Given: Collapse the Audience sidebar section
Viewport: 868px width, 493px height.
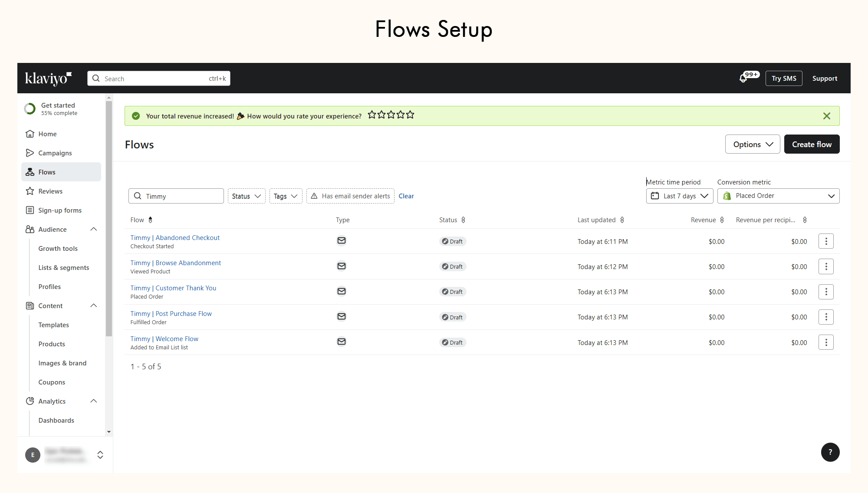Looking at the screenshot, I should pyautogui.click(x=93, y=229).
